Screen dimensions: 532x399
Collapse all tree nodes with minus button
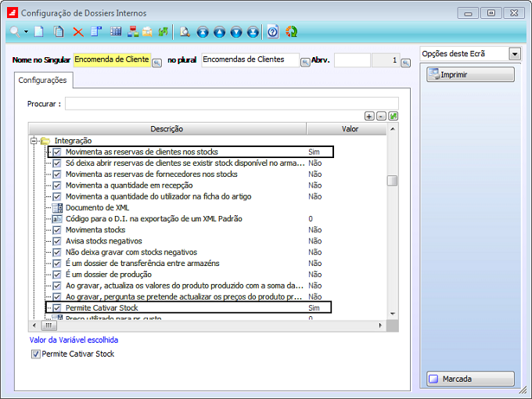pyautogui.click(x=381, y=116)
